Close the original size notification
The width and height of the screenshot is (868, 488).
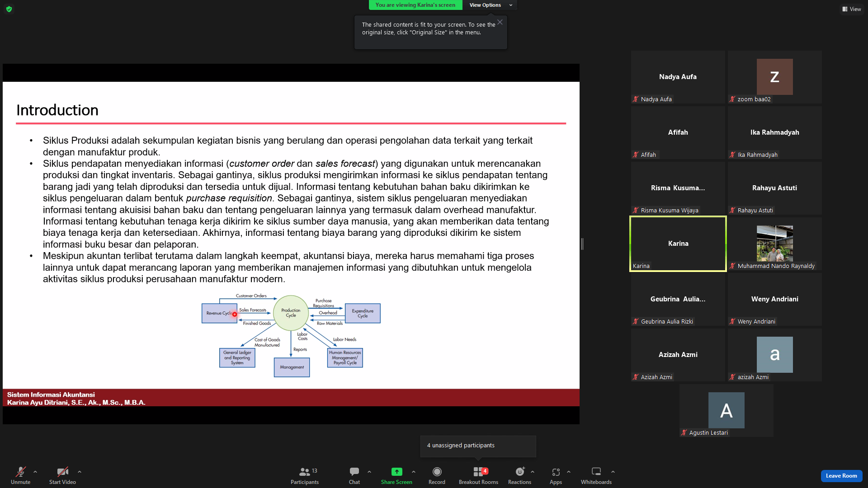pos(500,22)
